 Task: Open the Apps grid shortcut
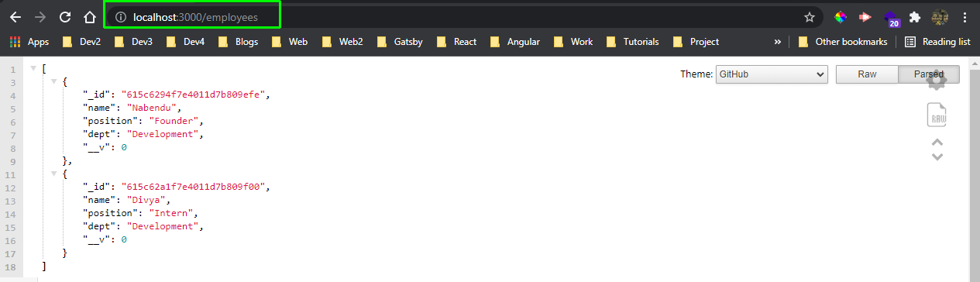(29, 42)
